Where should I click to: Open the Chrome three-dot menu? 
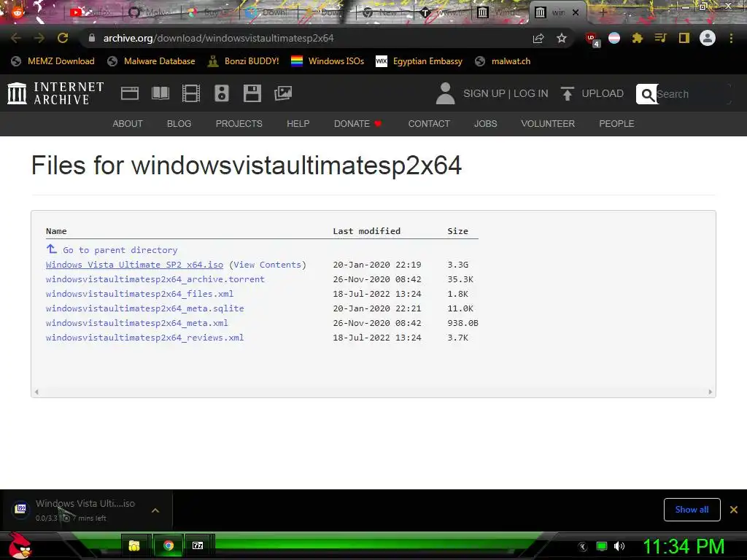(731, 38)
